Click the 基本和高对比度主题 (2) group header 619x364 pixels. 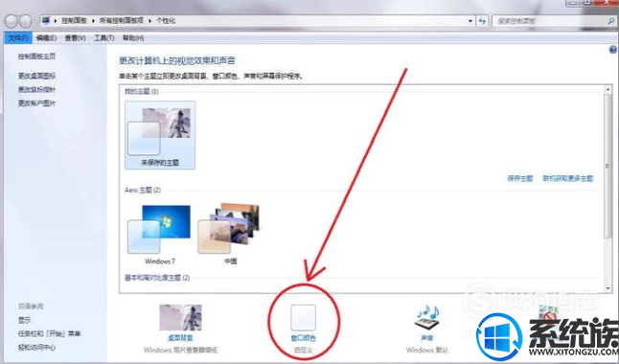coord(157,278)
